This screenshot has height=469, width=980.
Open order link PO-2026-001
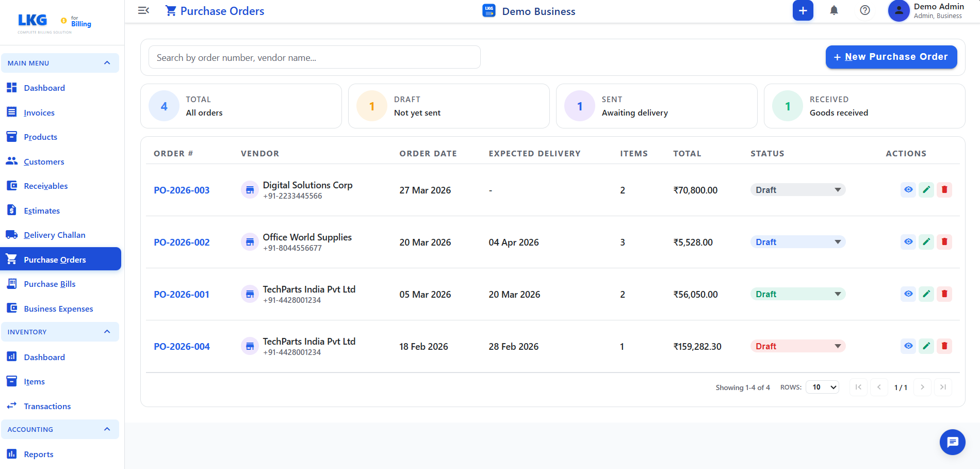[182, 294]
